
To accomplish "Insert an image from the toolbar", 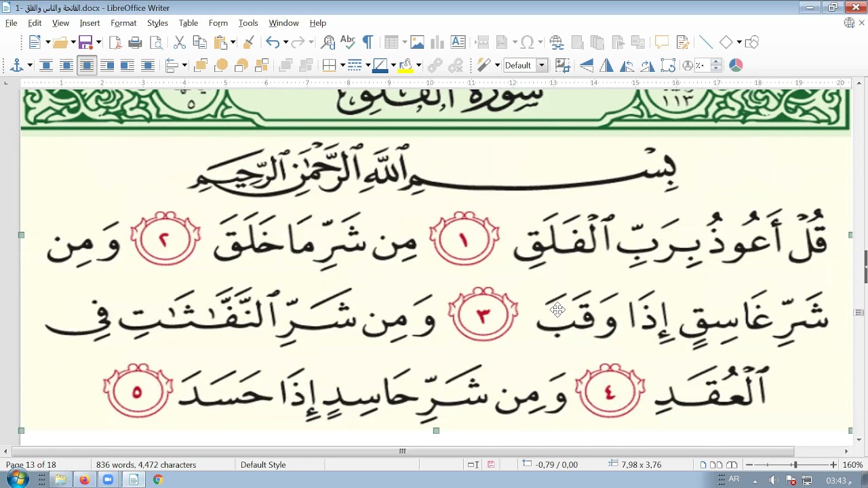I will point(417,43).
